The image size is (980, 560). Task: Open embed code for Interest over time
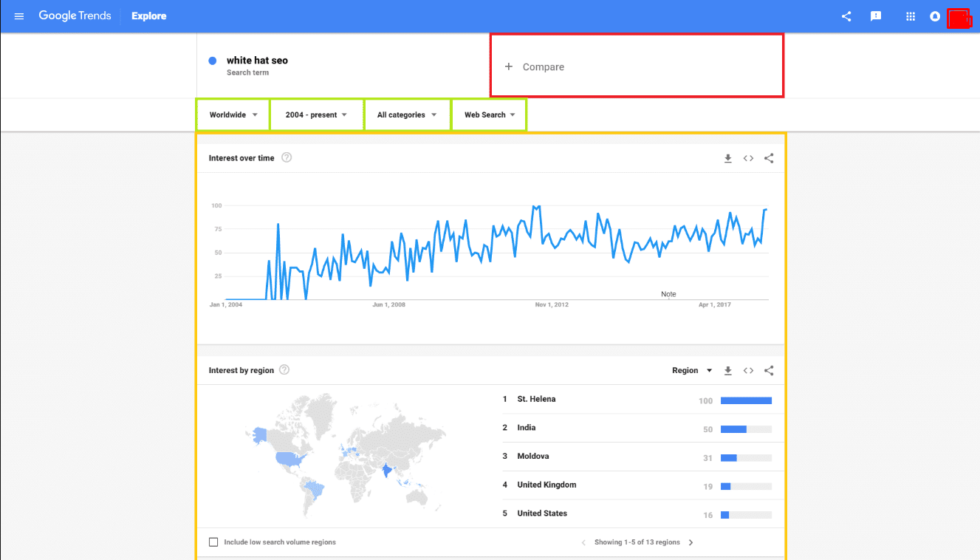(x=748, y=158)
